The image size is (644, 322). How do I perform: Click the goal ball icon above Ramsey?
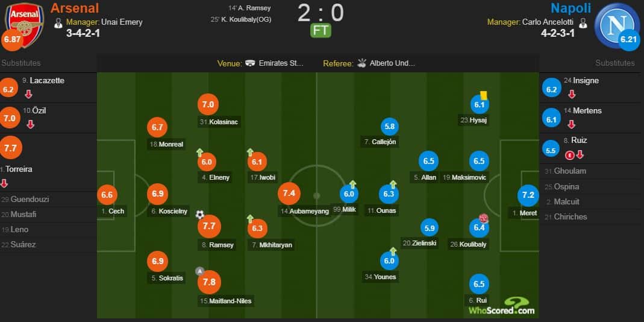pos(200,214)
